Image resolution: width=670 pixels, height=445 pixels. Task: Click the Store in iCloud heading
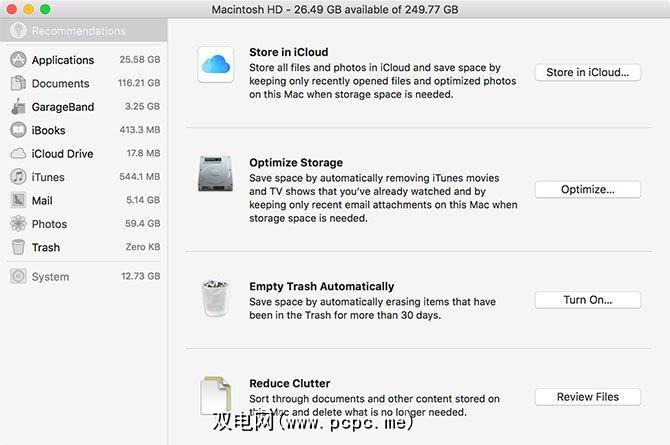coord(289,52)
